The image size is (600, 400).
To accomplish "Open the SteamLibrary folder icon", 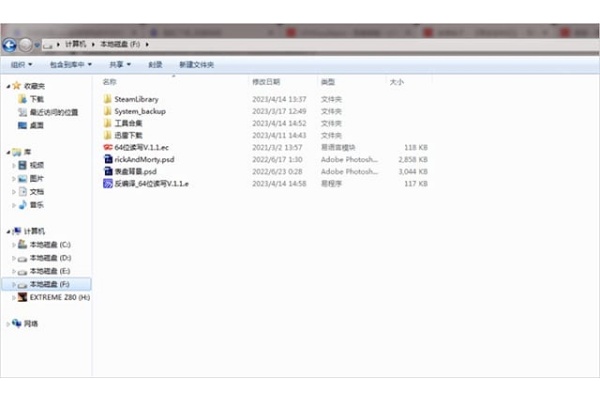I will (x=108, y=99).
